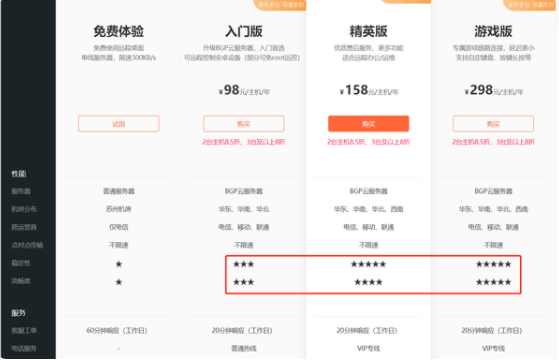Click the discount note under 精英版 购买
The height and width of the screenshot is (360, 559).
tap(368, 142)
